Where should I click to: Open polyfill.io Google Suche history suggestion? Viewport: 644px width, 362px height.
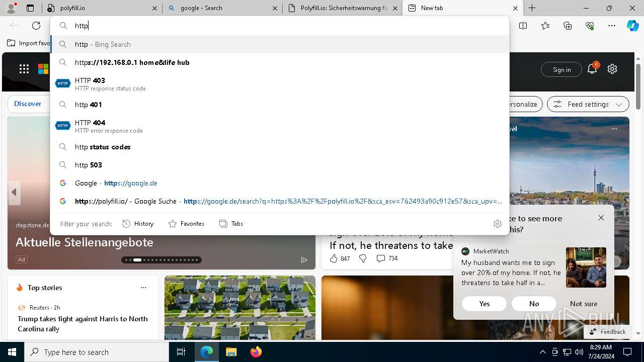click(x=280, y=201)
